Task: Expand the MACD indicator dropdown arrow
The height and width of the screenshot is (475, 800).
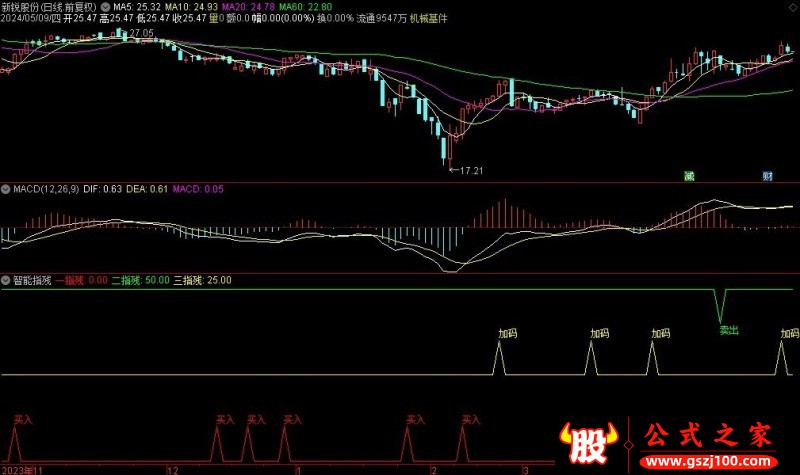Action: (6, 187)
